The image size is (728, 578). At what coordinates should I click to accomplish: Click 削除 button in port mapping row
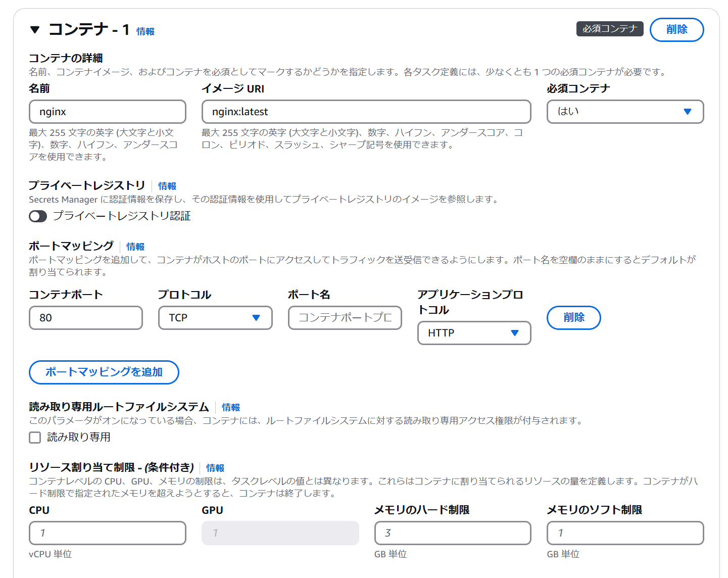(x=574, y=318)
